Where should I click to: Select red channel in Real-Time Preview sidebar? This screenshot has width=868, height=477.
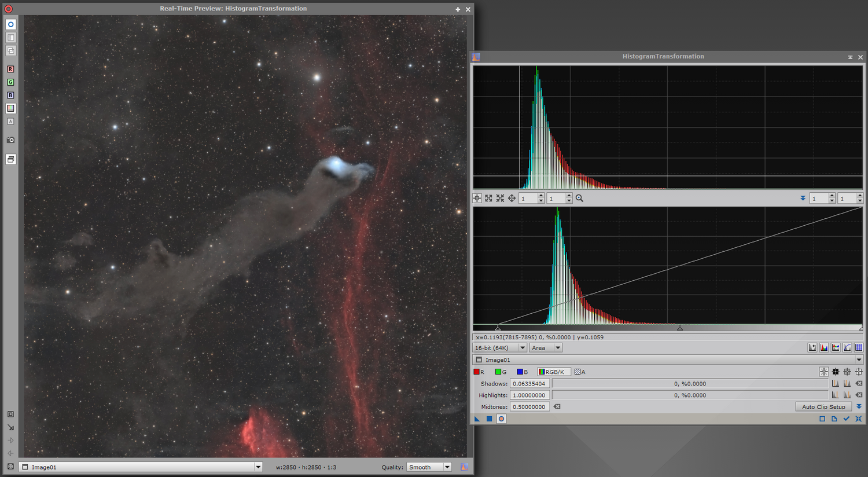click(10, 69)
